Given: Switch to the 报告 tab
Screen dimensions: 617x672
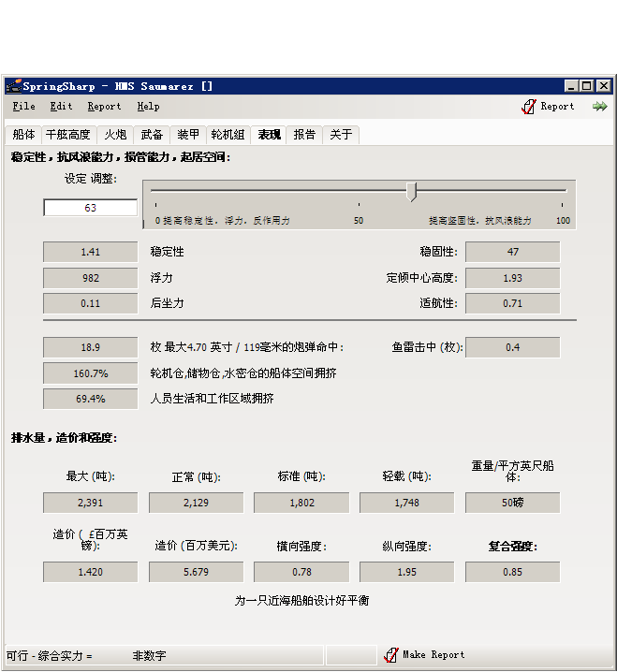Looking at the screenshot, I should click(304, 135).
